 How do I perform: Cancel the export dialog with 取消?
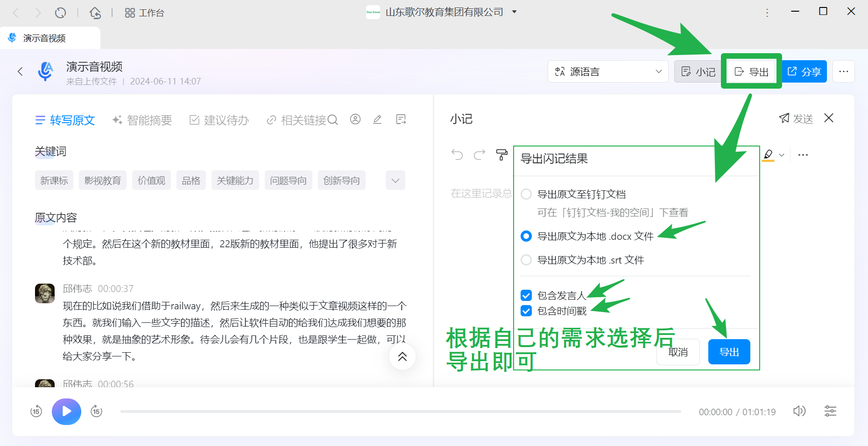(678, 352)
